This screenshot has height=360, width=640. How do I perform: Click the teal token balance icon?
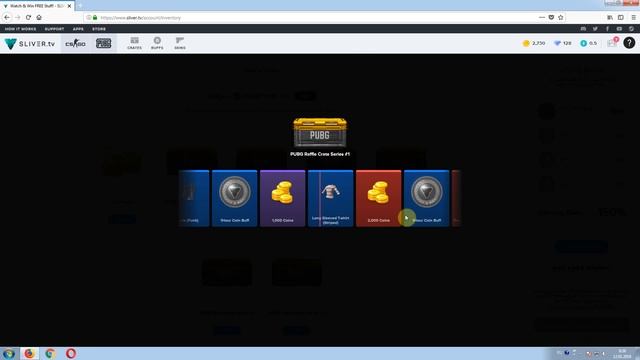584,43
